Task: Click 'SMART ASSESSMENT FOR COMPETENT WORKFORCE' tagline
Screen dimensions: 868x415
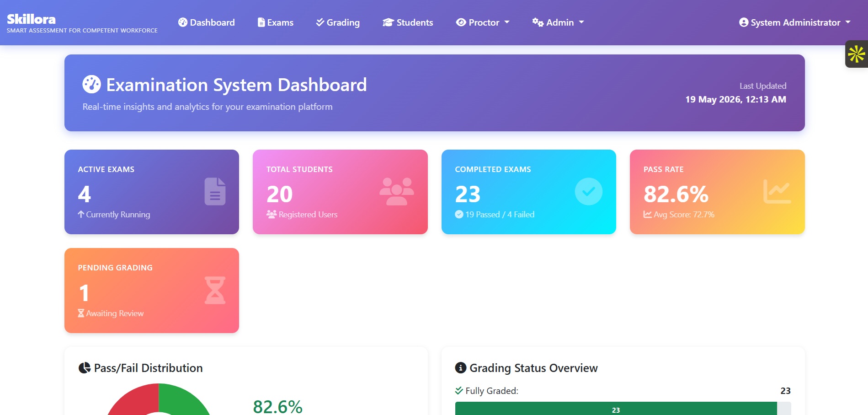Action: pyautogui.click(x=82, y=31)
